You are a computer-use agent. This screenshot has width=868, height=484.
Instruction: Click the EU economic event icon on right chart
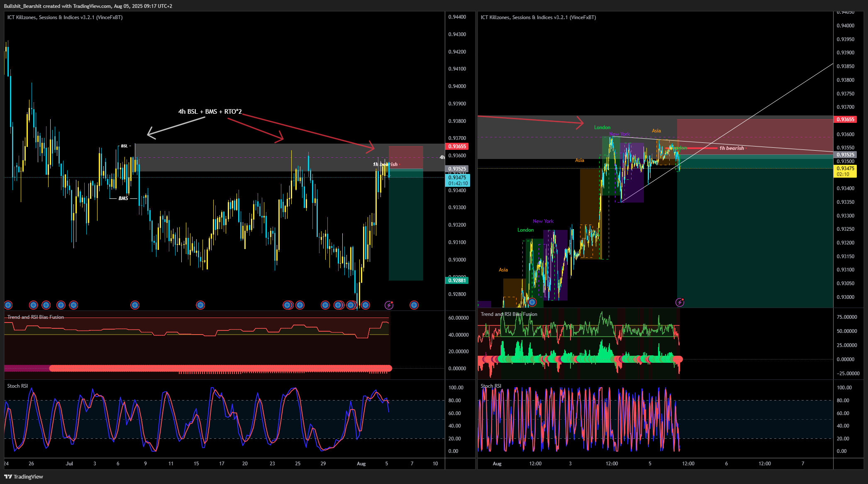(x=532, y=302)
